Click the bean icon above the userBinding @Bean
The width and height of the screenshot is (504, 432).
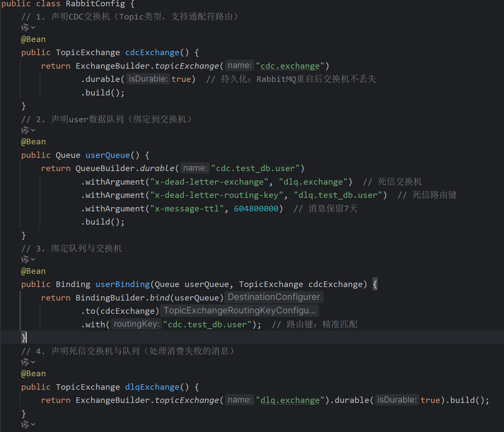pyautogui.click(x=25, y=259)
